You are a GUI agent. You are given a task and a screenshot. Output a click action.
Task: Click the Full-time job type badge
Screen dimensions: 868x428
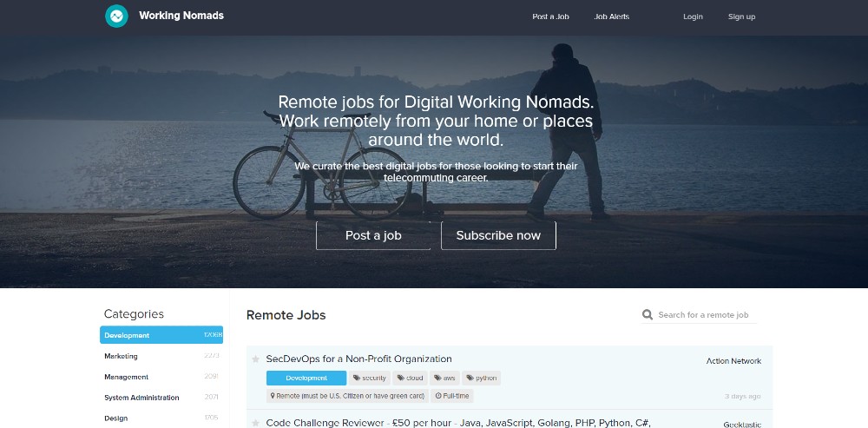452,396
